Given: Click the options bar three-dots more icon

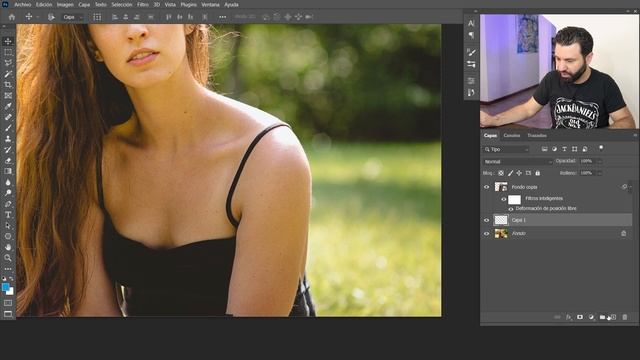Looking at the screenshot, I should click(x=222, y=17).
